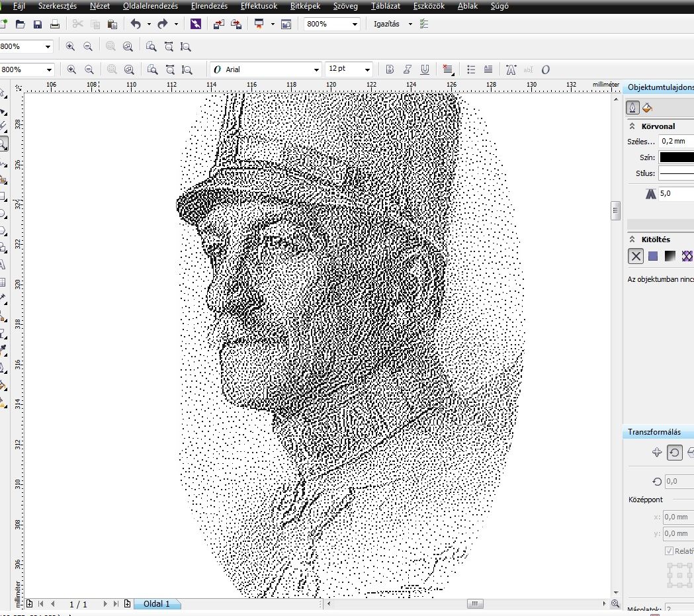This screenshot has width=694, height=616.
Task: Click the Save icon in the toolbar
Action: [38, 24]
